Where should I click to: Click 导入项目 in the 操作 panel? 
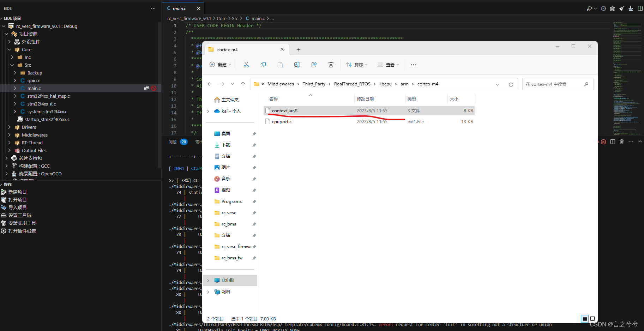click(17, 207)
